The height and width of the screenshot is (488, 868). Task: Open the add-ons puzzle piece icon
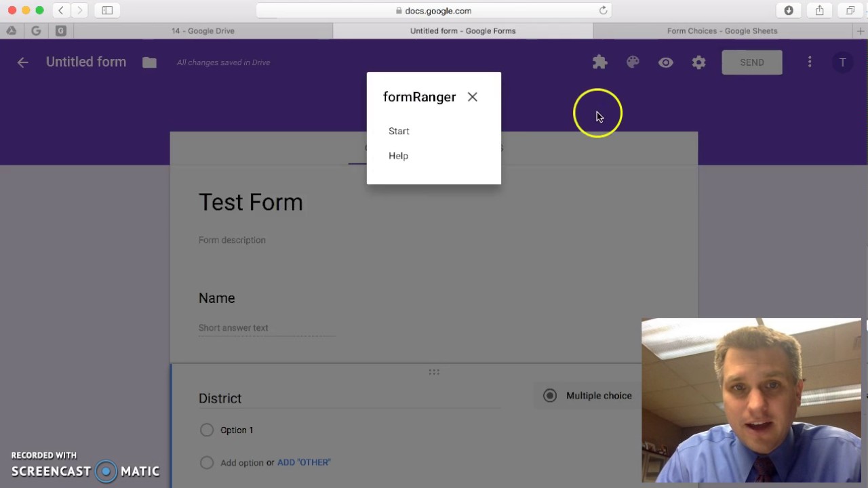[x=599, y=62]
